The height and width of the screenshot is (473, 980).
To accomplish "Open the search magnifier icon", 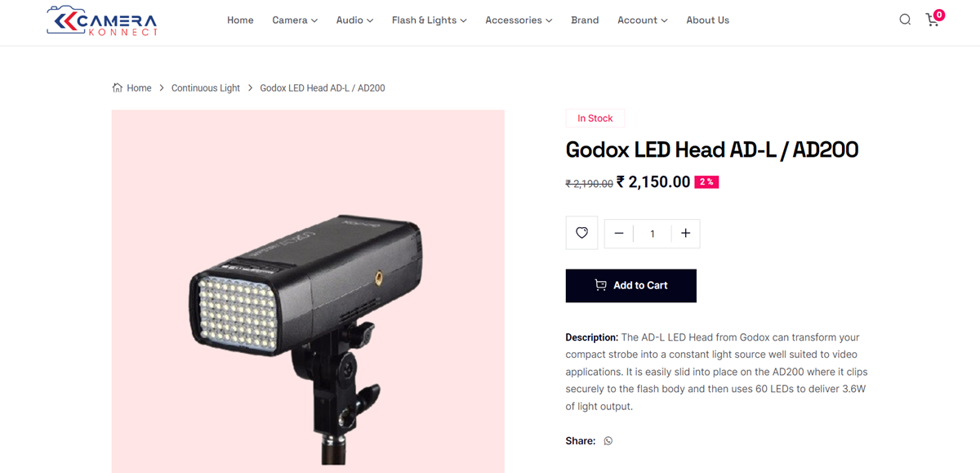I will (905, 20).
